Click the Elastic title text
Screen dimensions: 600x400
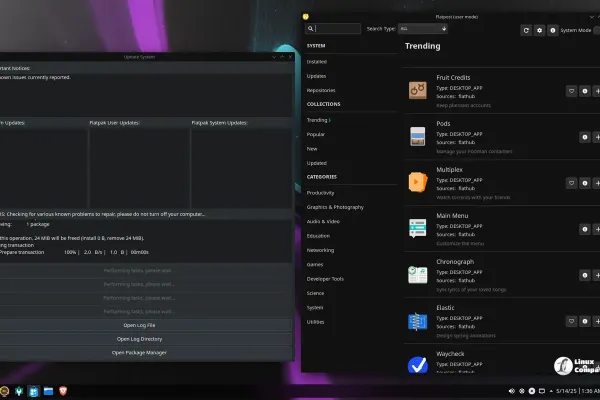pyautogui.click(x=445, y=308)
